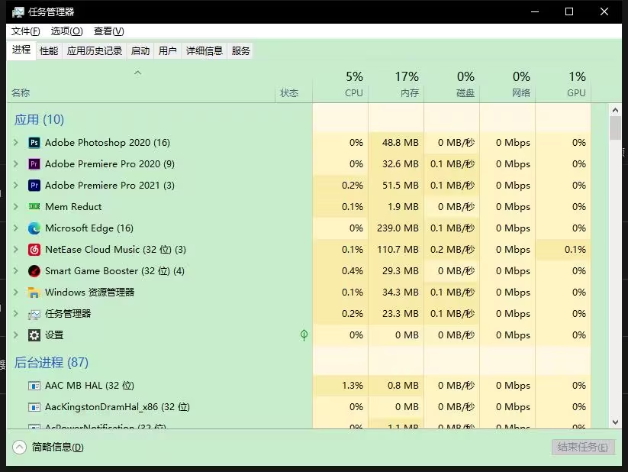Sort by the CPU column header
628x473 pixels.
click(340, 84)
